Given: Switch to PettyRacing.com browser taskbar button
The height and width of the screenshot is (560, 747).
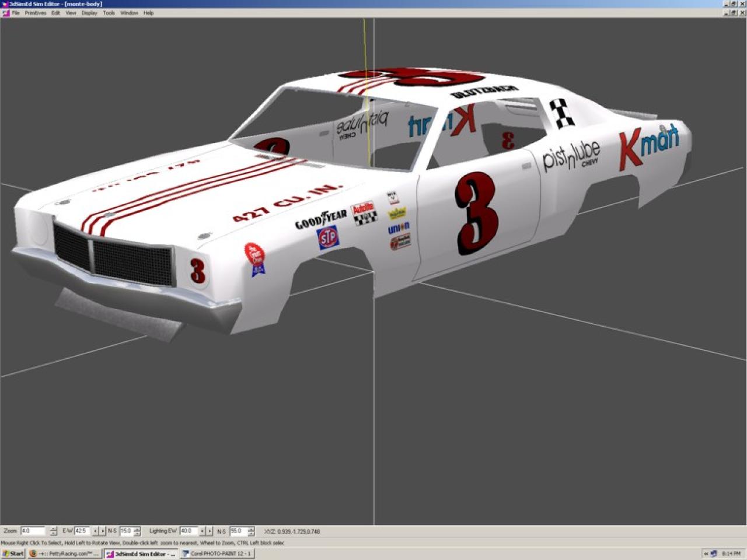Looking at the screenshot, I should (64, 554).
